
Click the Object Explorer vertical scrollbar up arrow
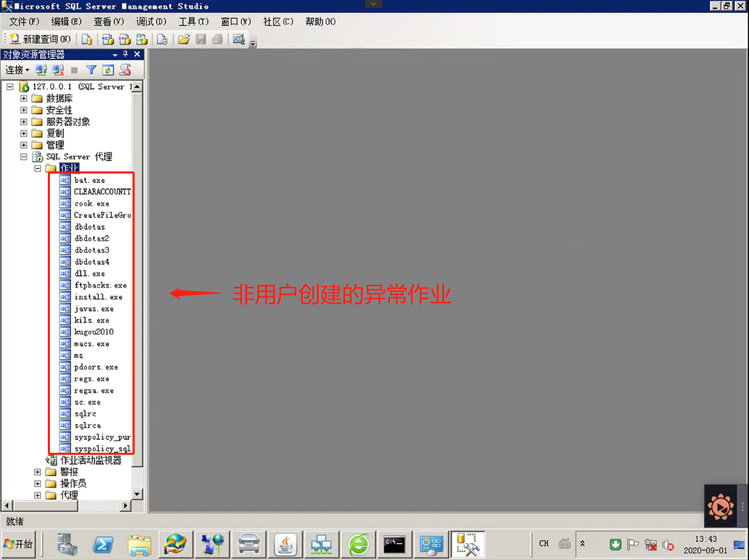pos(137,87)
